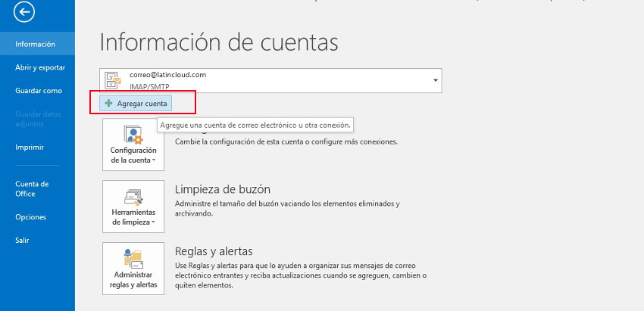Go to the Imprimir page
Viewport: 644px width, 311px height.
click(x=30, y=148)
